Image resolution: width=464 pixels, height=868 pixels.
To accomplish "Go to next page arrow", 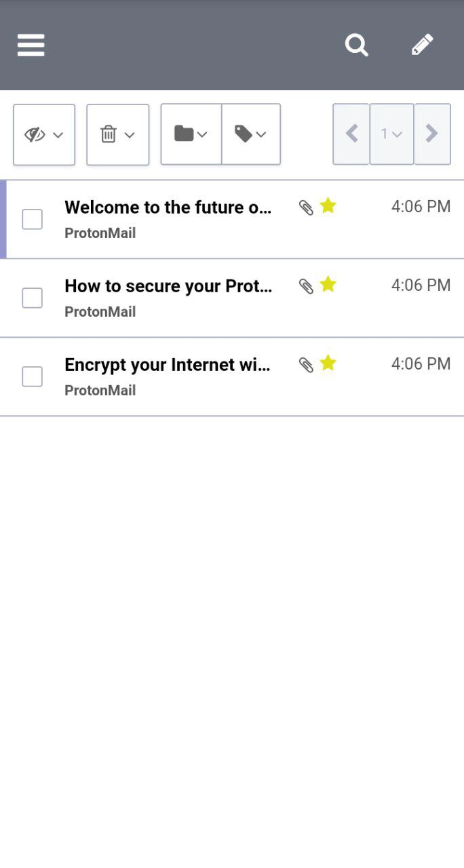I will click(x=432, y=134).
